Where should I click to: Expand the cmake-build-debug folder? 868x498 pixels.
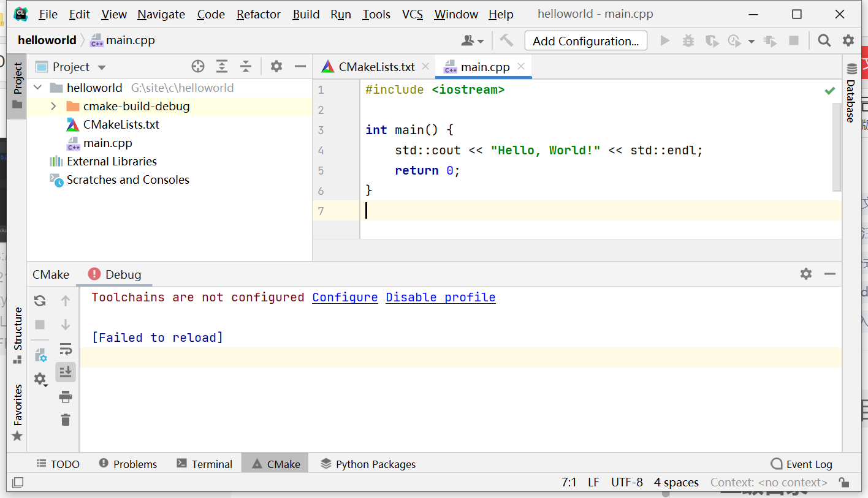54,105
